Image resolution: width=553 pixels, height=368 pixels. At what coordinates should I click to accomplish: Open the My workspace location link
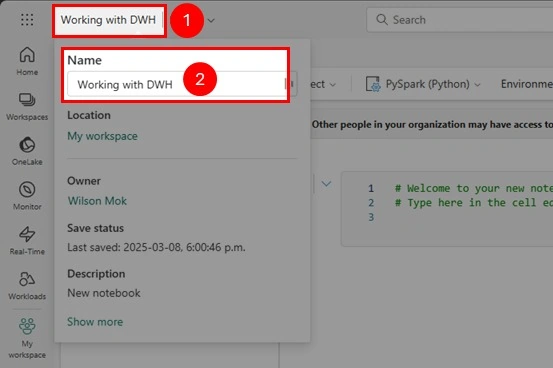tap(102, 136)
